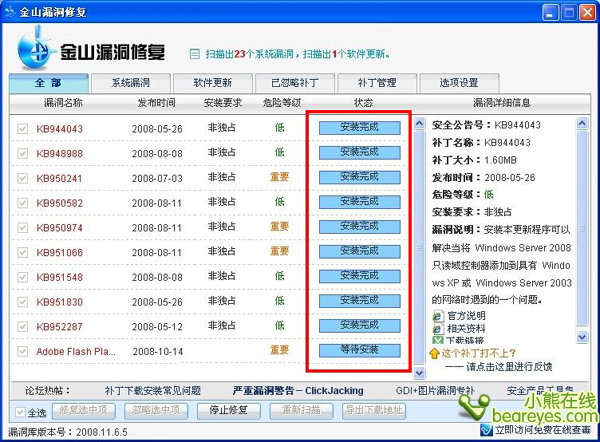The image size is (600, 442).
Task: Click 漏洞库版本号 status bar text
Action: click(x=68, y=432)
